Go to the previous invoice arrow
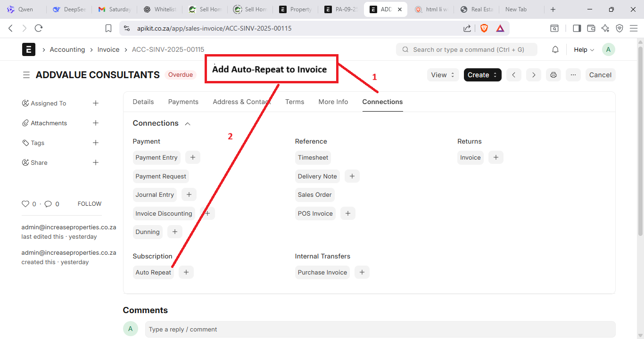 (x=514, y=75)
